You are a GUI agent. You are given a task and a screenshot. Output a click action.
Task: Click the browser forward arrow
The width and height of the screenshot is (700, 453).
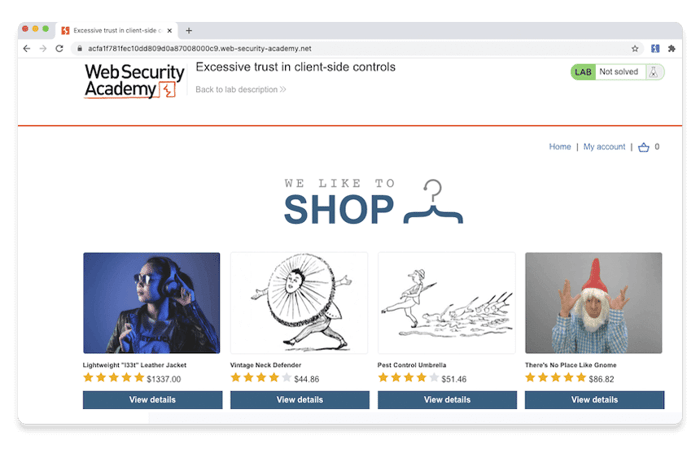point(43,49)
